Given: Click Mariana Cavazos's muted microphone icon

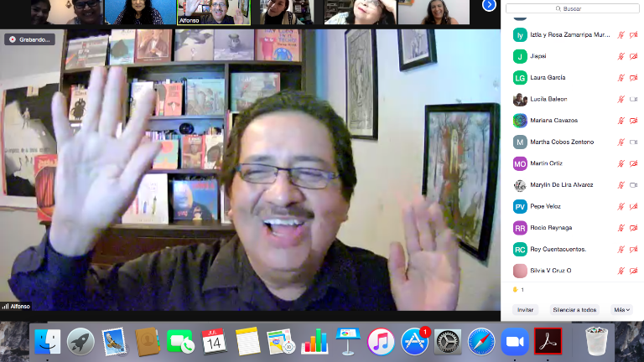Looking at the screenshot, I should [x=621, y=121].
